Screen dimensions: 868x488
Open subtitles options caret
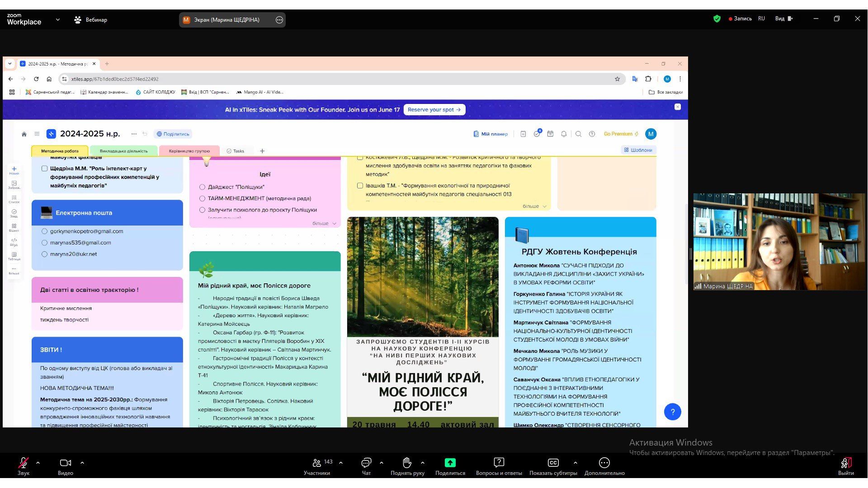point(575,463)
